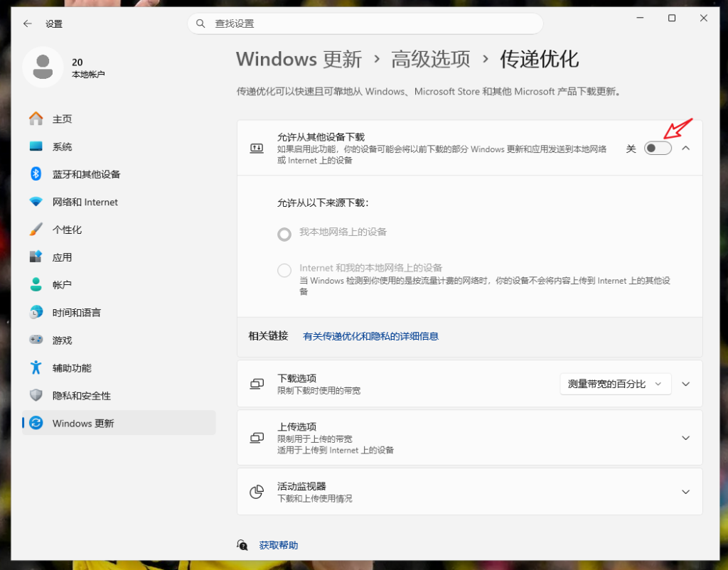Click the 主页 home icon
The height and width of the screenshot is (570, 728).
[x=36, y=119]
